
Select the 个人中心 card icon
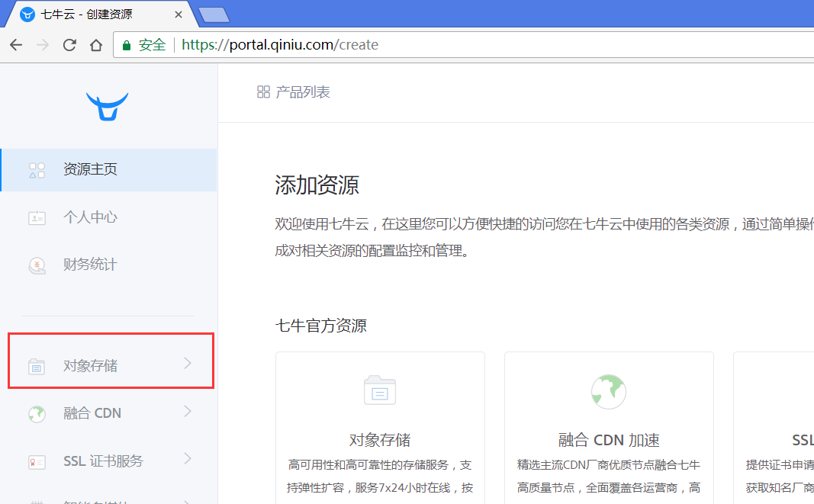[37, 217]
